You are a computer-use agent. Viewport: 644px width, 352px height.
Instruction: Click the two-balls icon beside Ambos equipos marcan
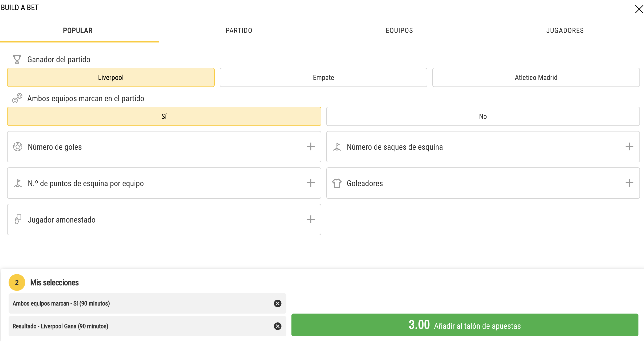click(17, 98)
